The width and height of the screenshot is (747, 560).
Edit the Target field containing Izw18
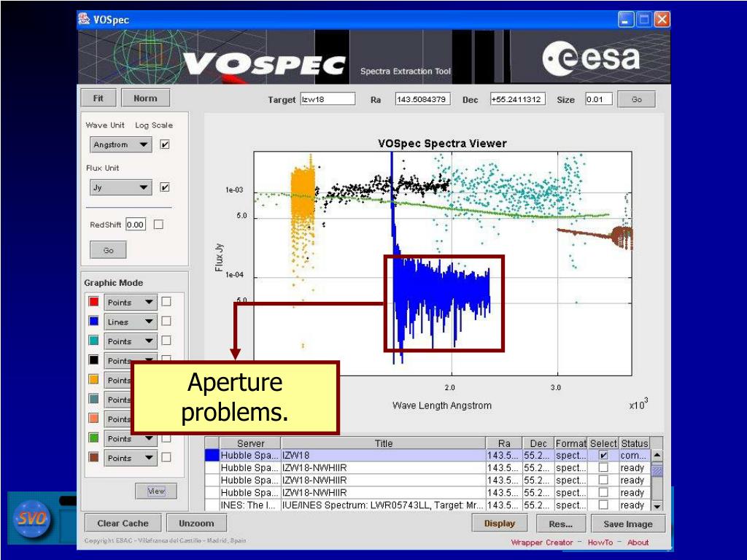(x=328, y=99)
